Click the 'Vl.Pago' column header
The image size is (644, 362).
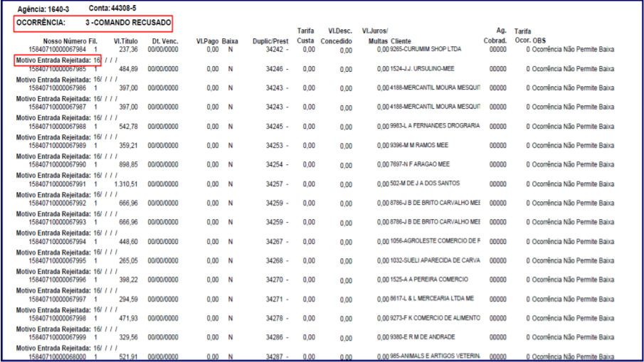point(207,41)
